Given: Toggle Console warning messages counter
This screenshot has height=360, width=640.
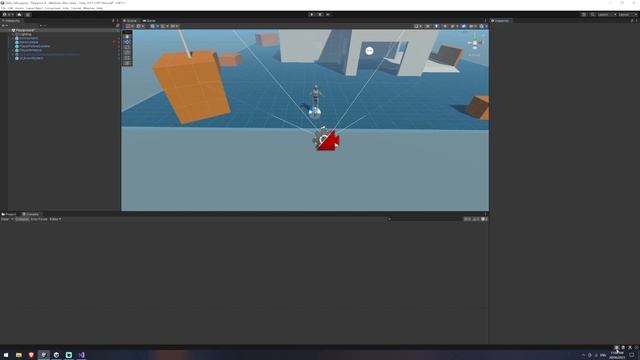Looking at the screenshot, I should pos(476,219).
